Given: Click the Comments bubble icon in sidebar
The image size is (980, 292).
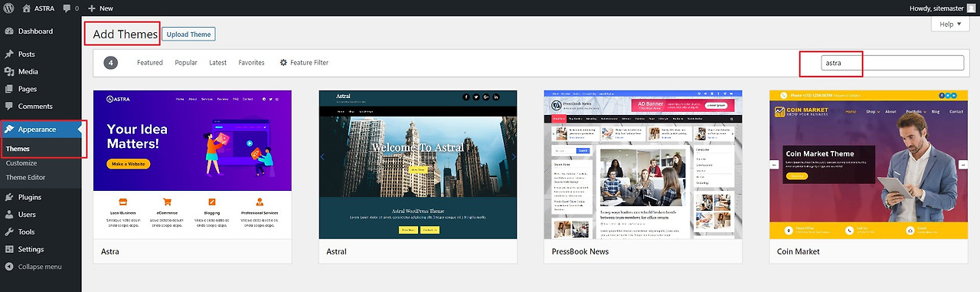Looking at the screenshot, I should [x=9, y=107].
